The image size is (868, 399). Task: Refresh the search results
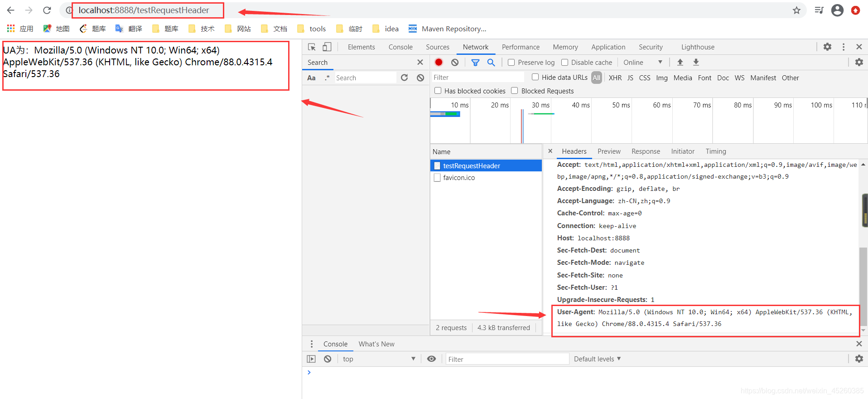point(404,78)
